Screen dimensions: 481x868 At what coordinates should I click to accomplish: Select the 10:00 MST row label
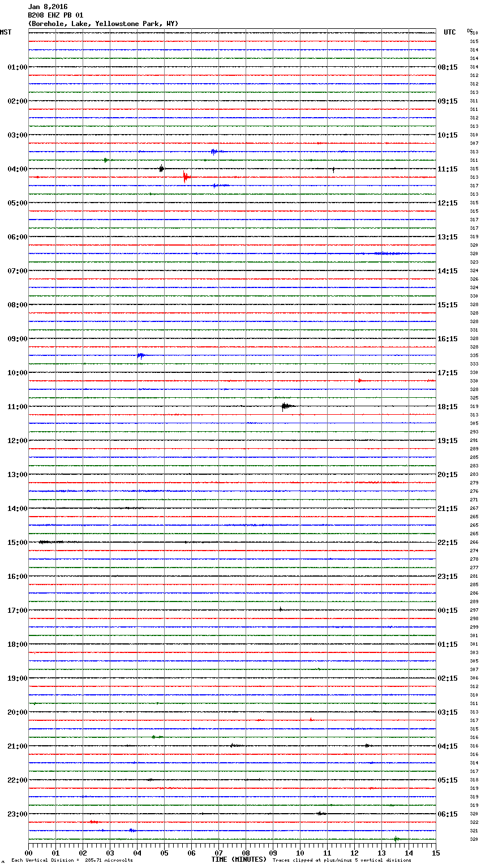tap(18, 373)
